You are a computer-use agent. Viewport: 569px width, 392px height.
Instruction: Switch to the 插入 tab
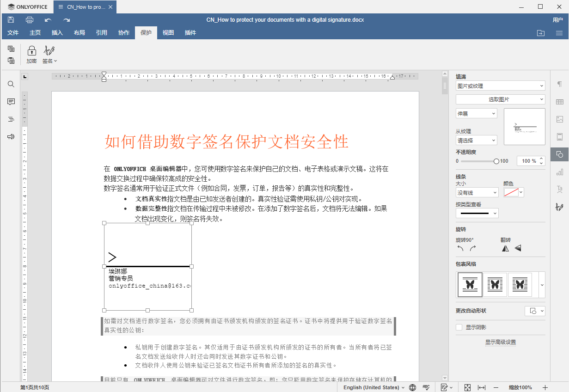57,33
